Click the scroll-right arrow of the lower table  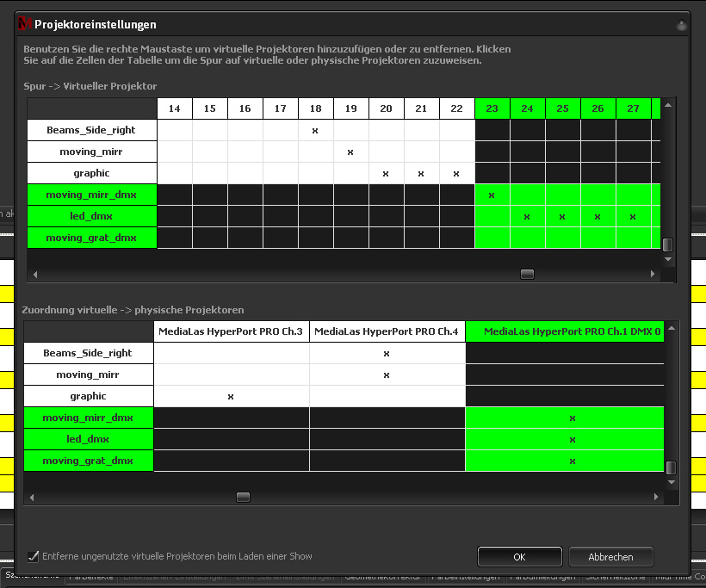point(656,497)
